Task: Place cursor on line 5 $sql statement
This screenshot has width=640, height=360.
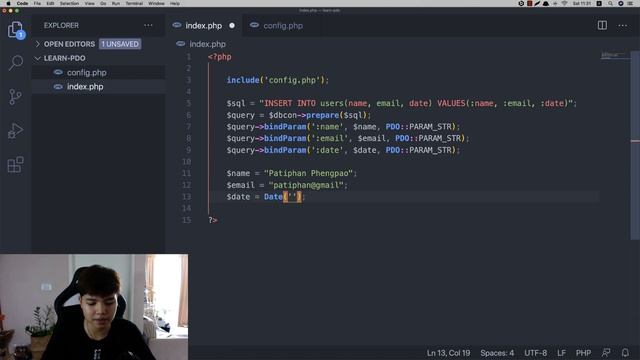Action: point(402,103)
